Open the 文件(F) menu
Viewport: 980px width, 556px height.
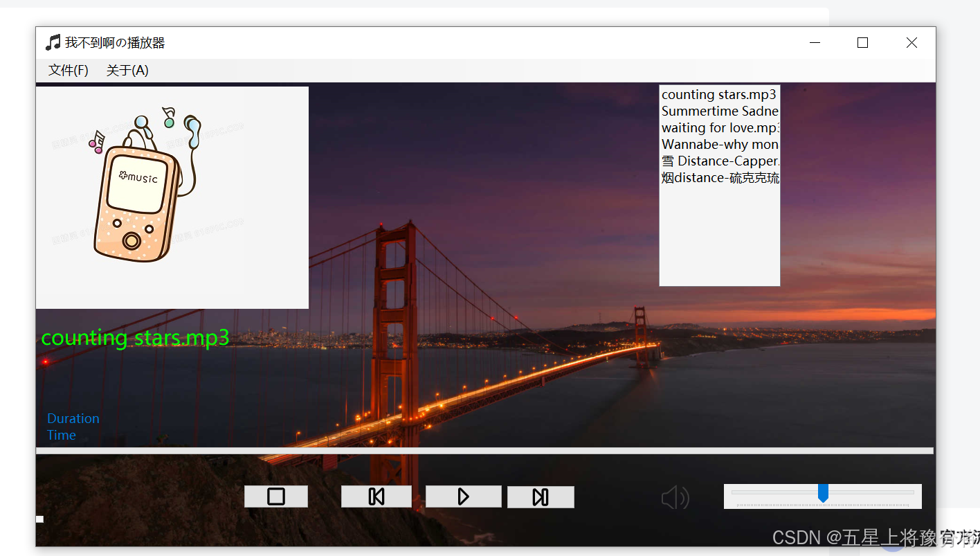click(67, 70)
